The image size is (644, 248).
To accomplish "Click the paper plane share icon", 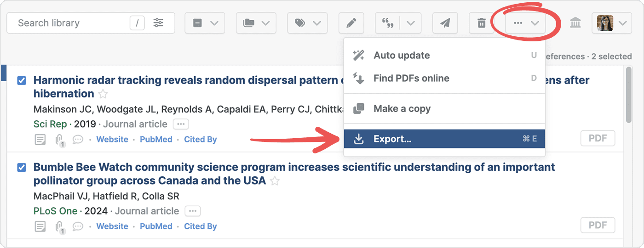I will [445, 23].
